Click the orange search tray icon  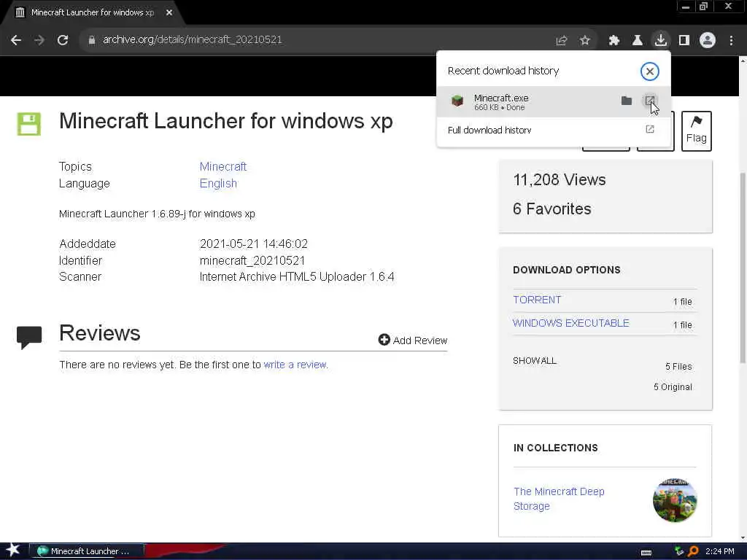tap(694, 551)
